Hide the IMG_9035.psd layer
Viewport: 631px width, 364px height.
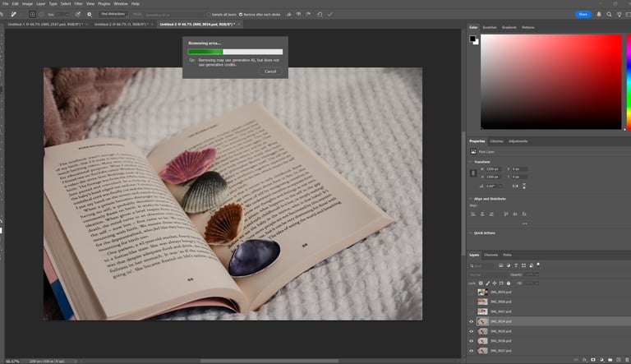coord(472,331)
